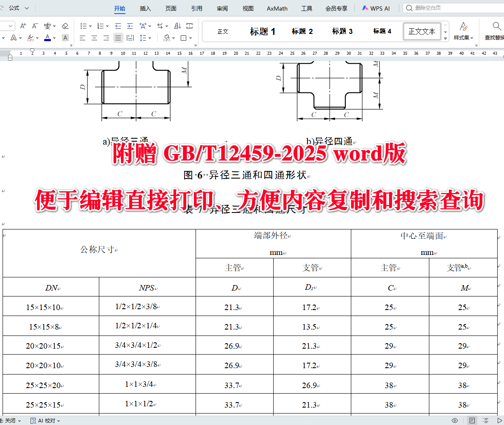Toggle justify alignment for the paragraph
Image resolution: width=504 pixels, height=425 pixels.
coord(118,38)
